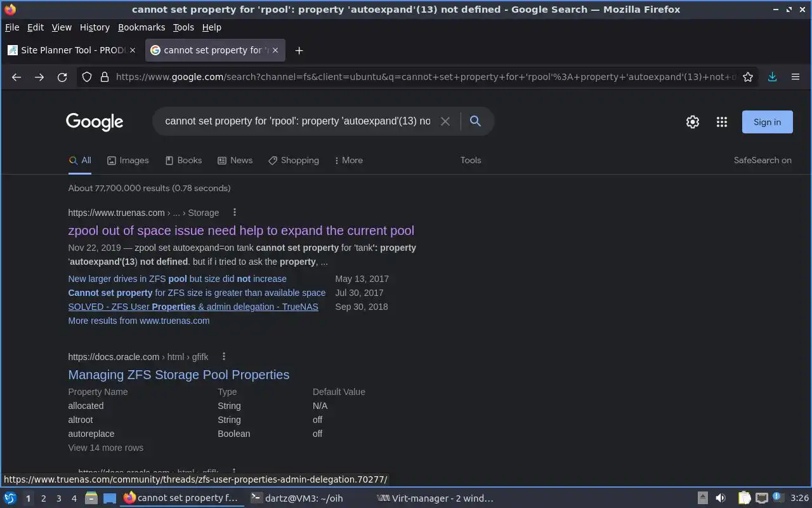Switch to workspace 2
This screenshot has height=508, width=812.
(x=43, y=498)
